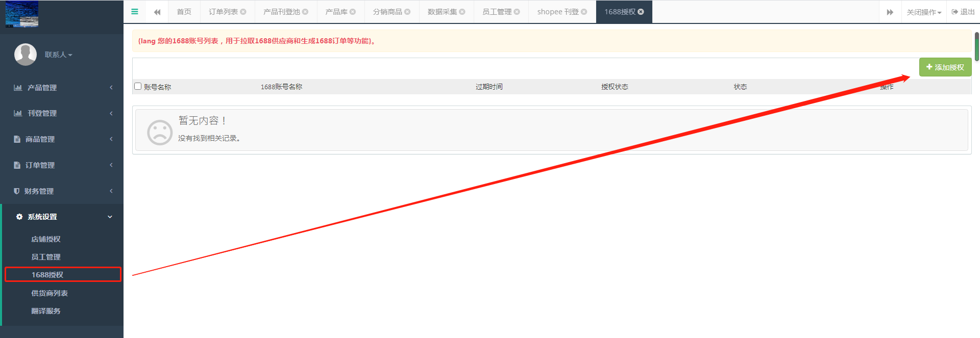The image size is (980, 338).
Task: Open the 关闭操作 dropdown
Action: 924,12
